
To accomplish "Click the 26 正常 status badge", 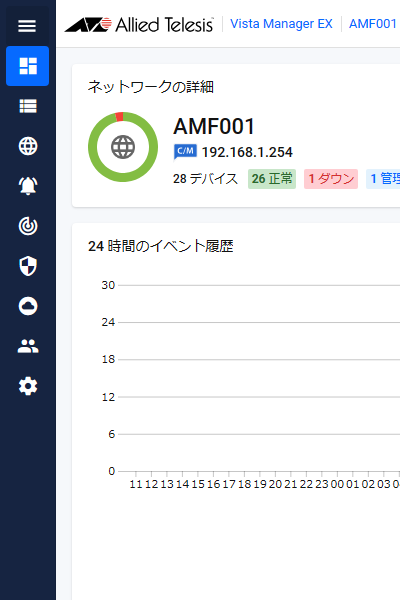I will pyautogui.click(x=272, y=179).
